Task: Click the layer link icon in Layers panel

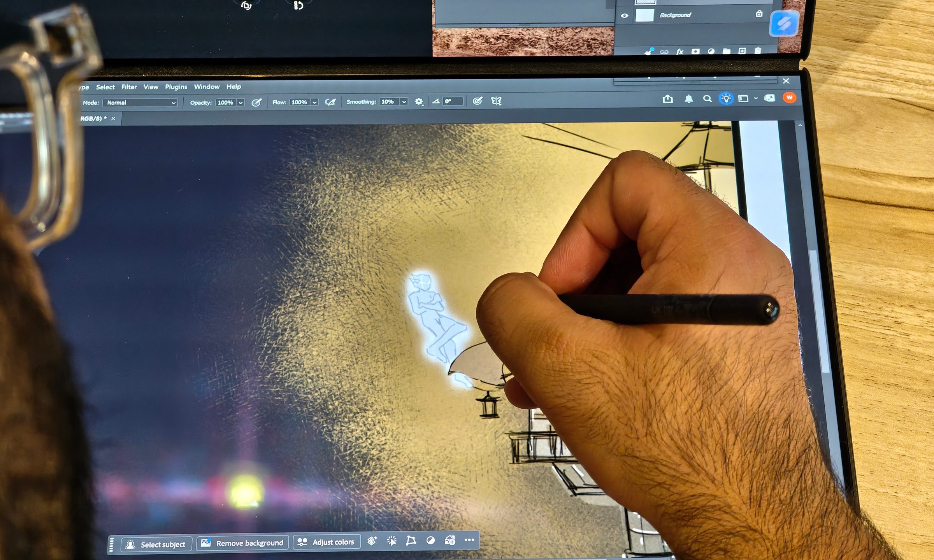Action: point(664,52)
